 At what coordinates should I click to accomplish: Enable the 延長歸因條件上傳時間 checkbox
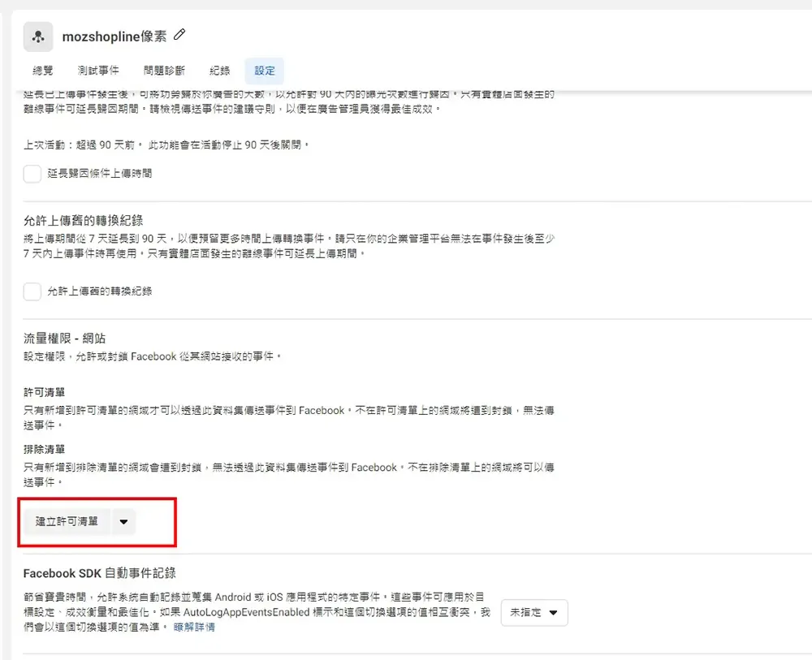(32, 174)
